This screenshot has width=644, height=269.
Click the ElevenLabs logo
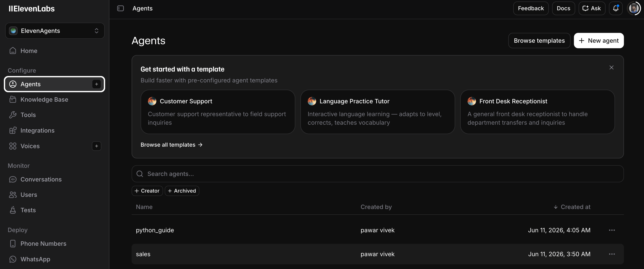[31, 9]
